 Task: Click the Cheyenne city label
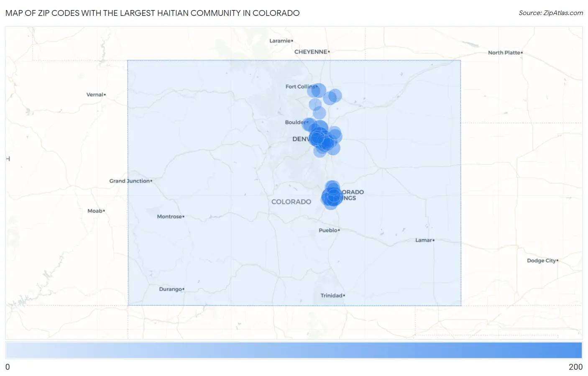(x=312, y=52)
